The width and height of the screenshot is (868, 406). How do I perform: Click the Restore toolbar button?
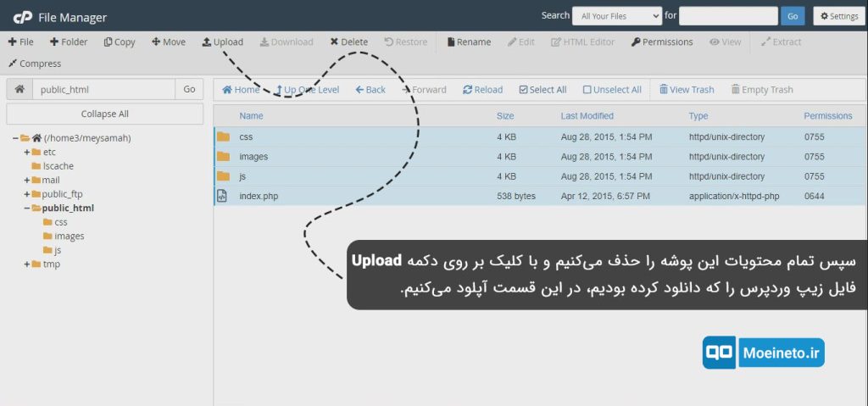pos(406,42)
